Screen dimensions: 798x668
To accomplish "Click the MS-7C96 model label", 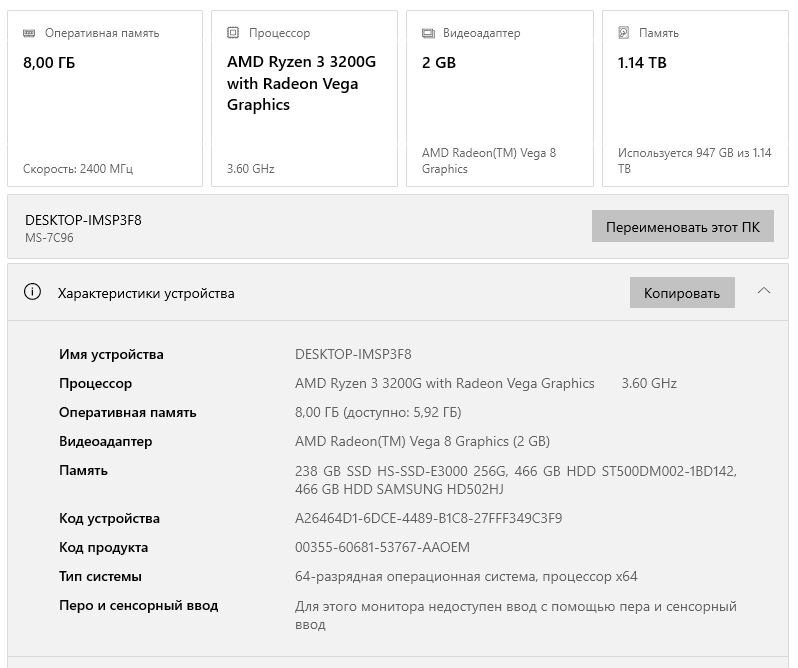I will point(49,238).
